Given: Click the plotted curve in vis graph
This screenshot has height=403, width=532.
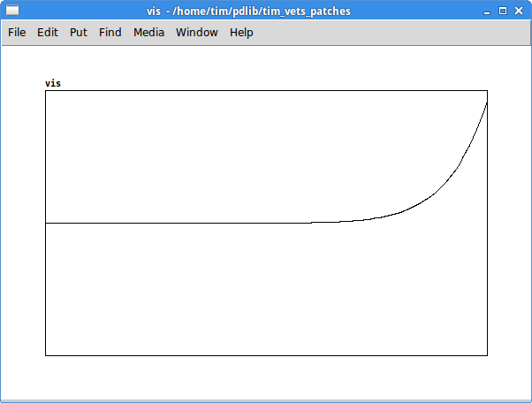Looking at the screenshot, I should coord(434,194).
